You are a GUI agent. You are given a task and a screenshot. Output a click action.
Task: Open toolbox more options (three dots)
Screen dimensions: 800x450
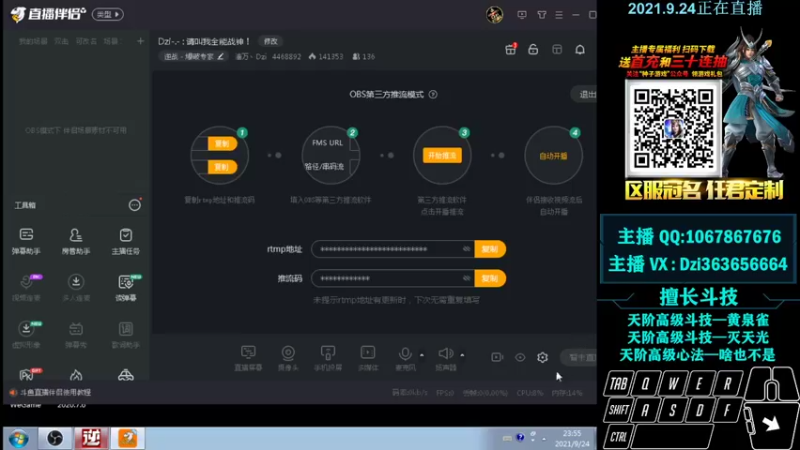coord(134,205)
